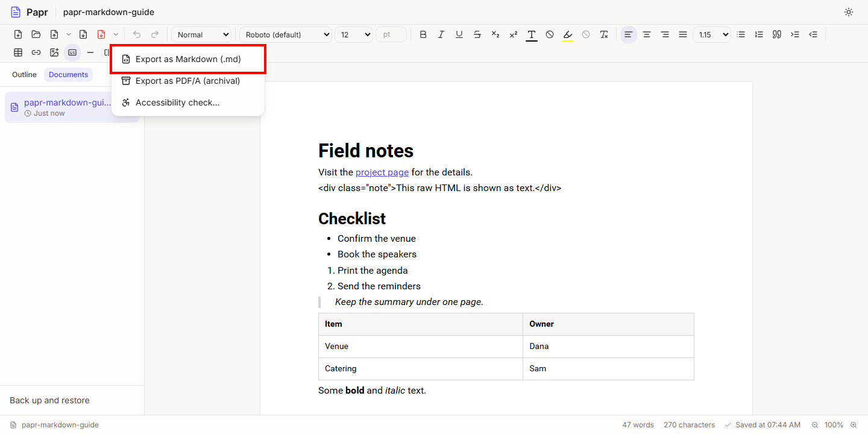The image size is (868, 434).
Task: Switch to the Documents tab
Action: pyautogui.click(x=68, y=75)
